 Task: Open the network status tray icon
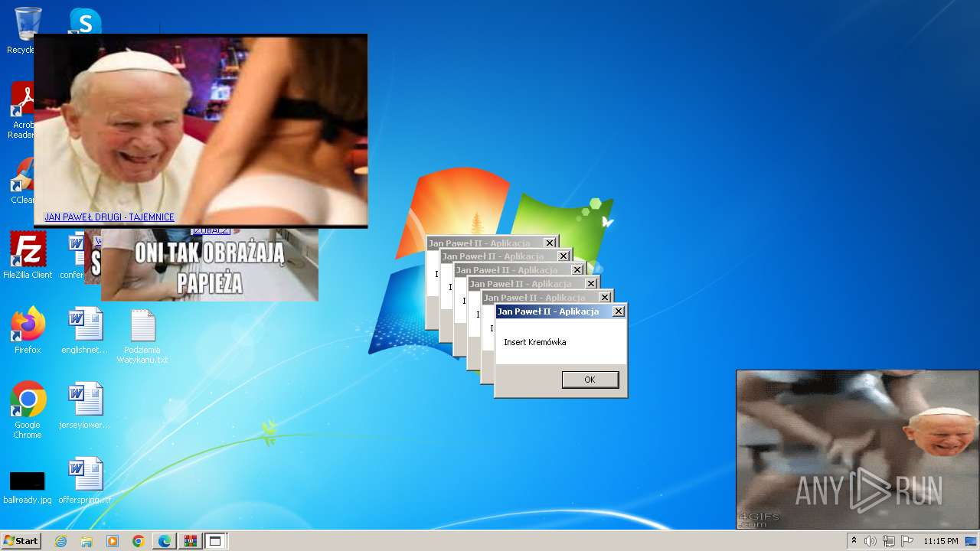point(889,541)
